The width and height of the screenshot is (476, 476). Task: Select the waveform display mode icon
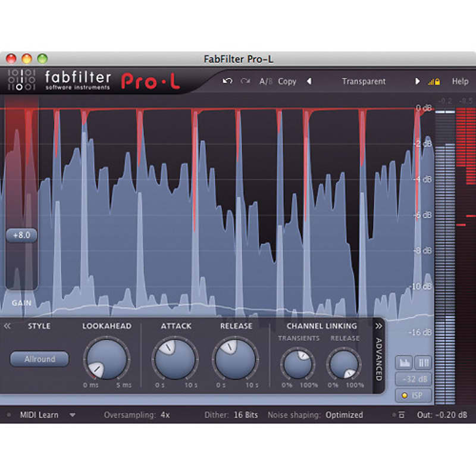404,362
